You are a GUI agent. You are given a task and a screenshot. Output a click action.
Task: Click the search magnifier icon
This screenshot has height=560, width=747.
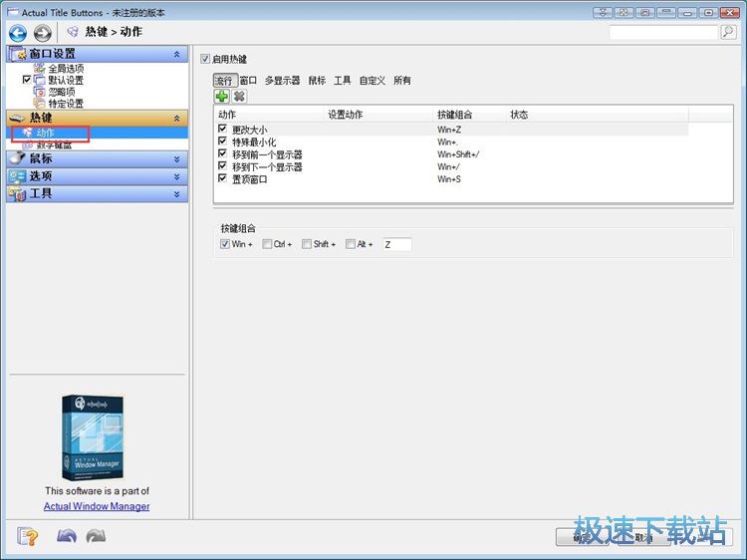click(728, 33)
